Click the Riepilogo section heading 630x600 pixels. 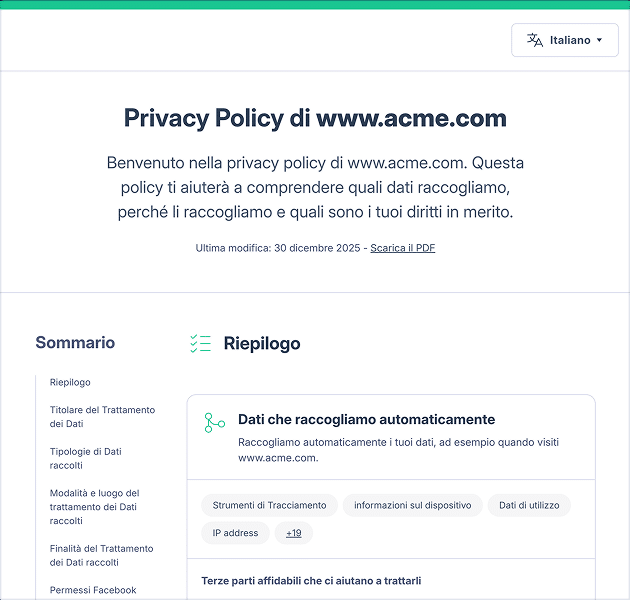click(x=262, y=344)
